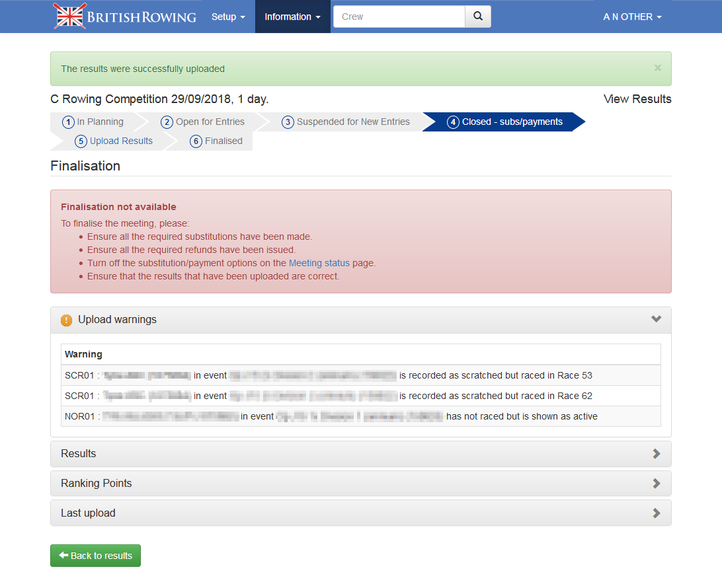Select the Open for Entries step
Viewport: 722px width, 588px height.
(x=203, y=122)
